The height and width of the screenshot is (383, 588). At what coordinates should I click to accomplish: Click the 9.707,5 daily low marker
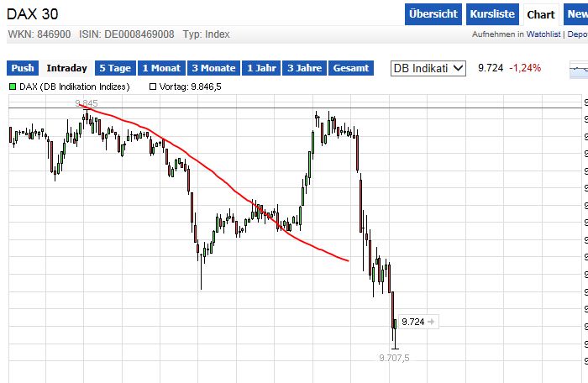click(x=393, y=358)
